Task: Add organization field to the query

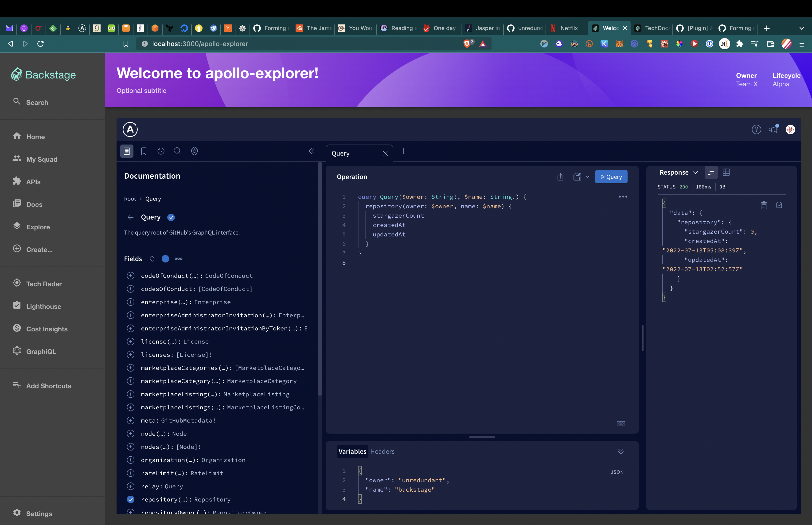Action: (130, 460)
